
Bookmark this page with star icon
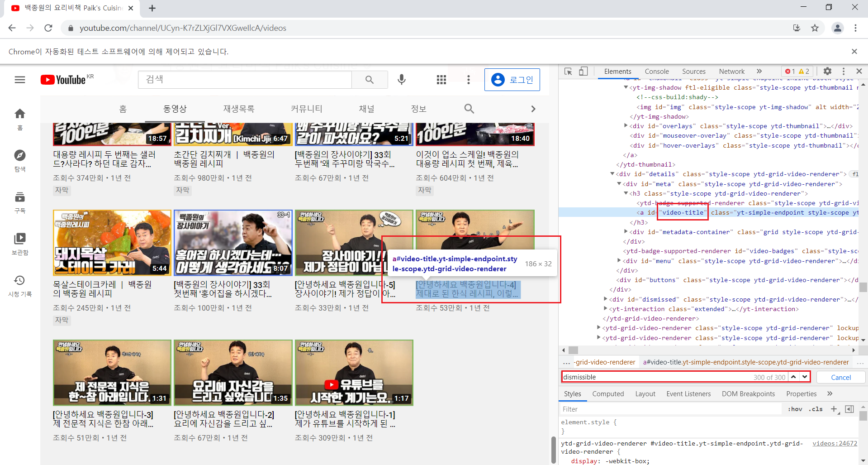point(815,28)
